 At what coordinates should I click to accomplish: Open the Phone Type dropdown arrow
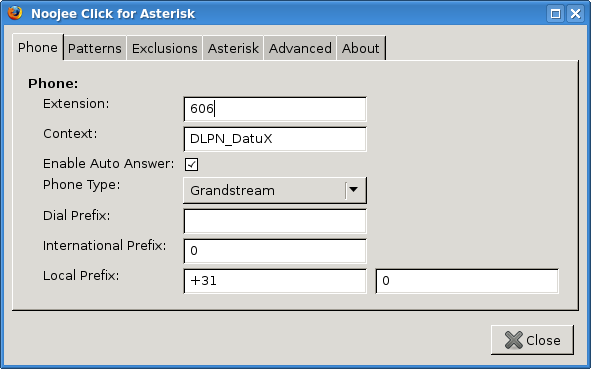point(354,190)
